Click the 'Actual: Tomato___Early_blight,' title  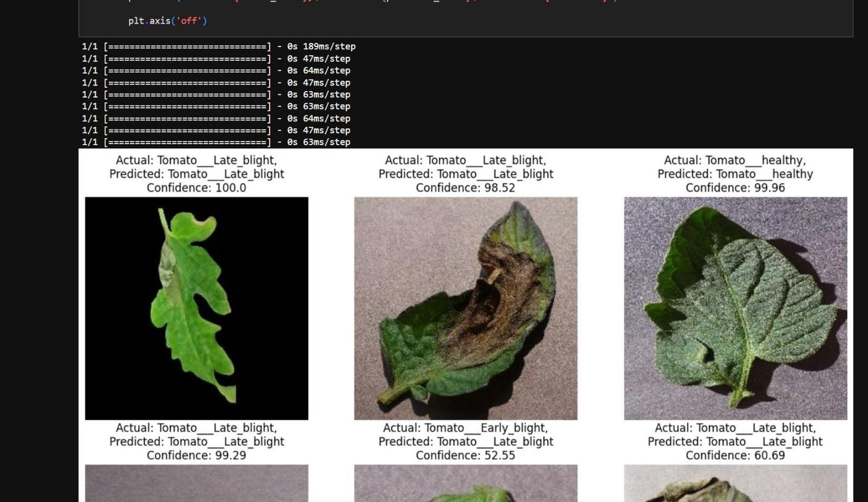coord(465,428)
